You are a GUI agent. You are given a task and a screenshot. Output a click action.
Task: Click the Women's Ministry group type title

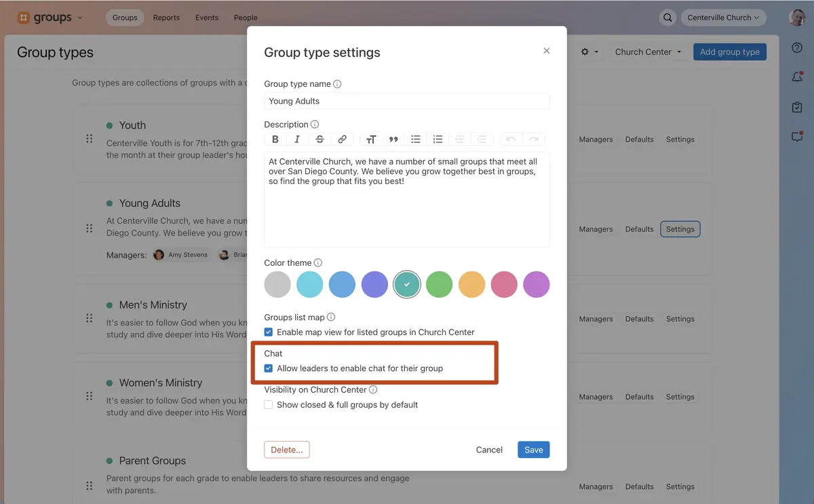click(x=161, y=383)
